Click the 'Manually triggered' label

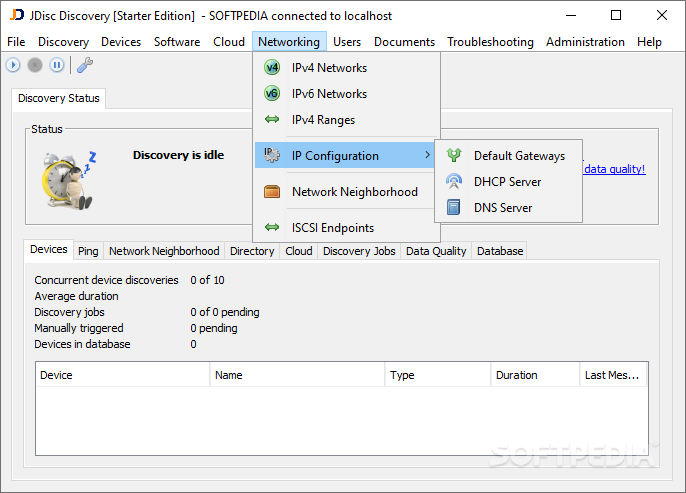[x=79, y=329]
